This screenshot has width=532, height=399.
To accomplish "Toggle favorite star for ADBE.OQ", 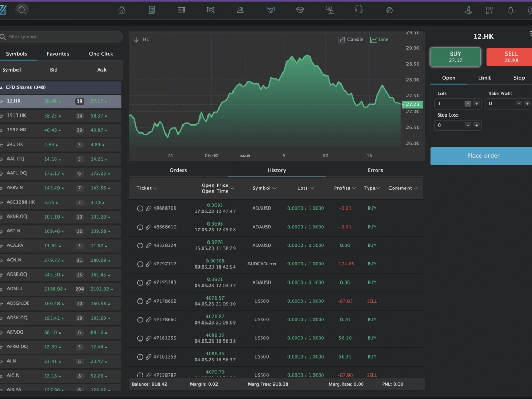I will [x=2, y=275].
